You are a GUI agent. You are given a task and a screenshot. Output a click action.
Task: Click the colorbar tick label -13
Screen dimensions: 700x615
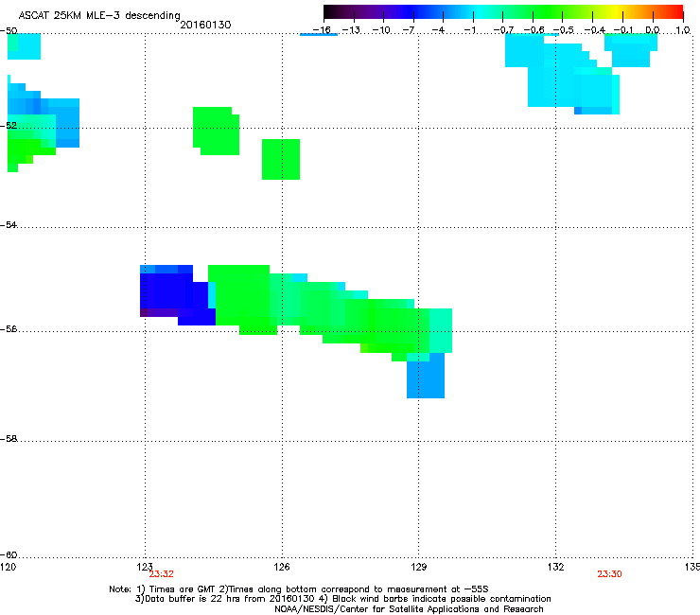coord(351,30)
